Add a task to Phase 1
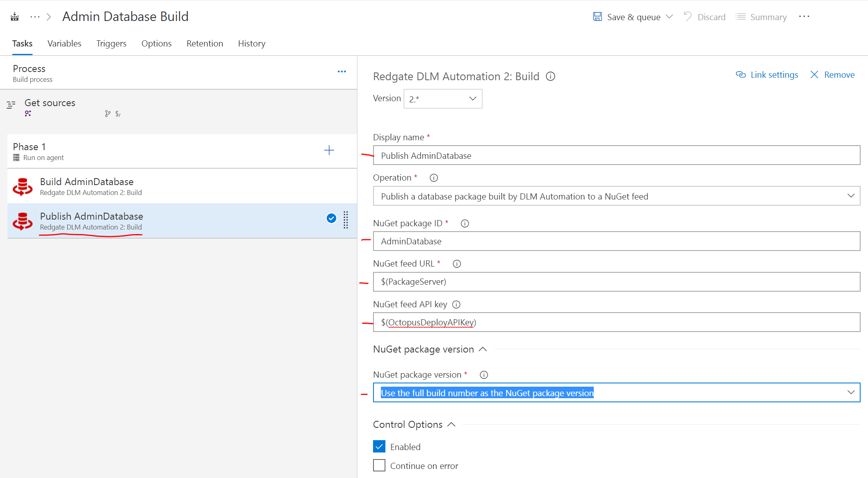The width and height of the screenshot is (868, 478). pyautogui.click(x=329, y=150)
